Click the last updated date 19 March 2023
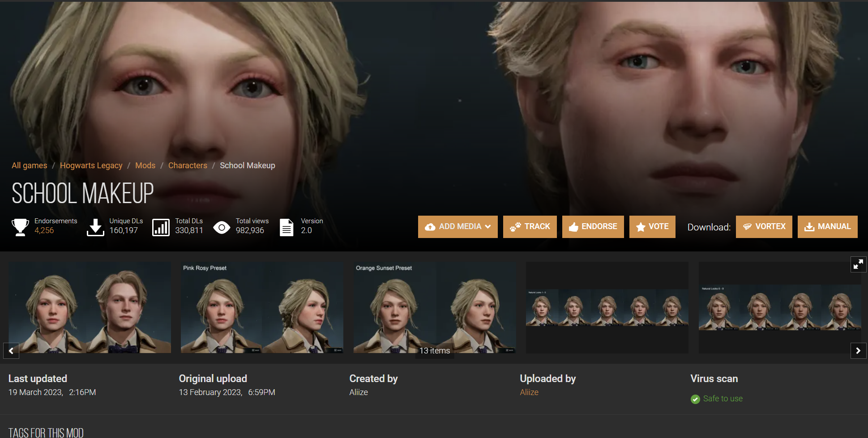 pyautogui.click(x=36, y=392)
